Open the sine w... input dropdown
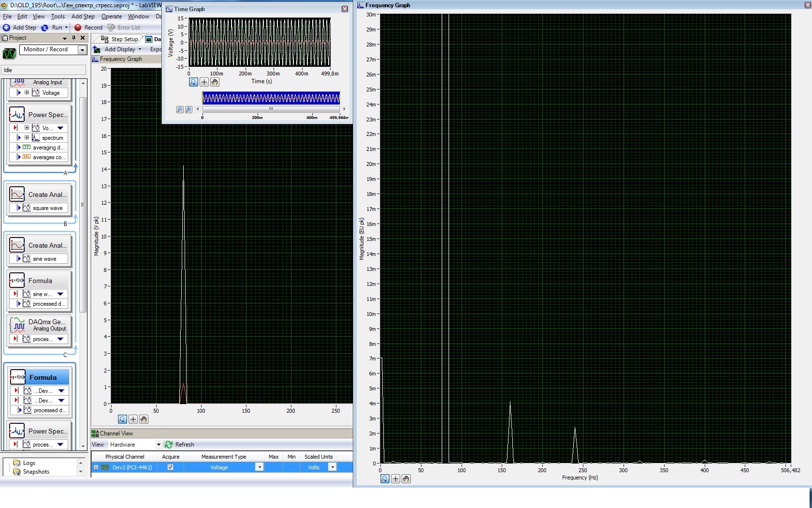The image size is (812, 508). [x=60, y=294]
